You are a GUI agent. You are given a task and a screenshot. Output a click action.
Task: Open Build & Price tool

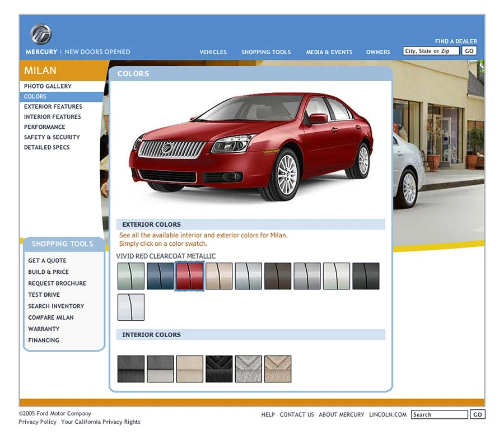coord(49,272)
